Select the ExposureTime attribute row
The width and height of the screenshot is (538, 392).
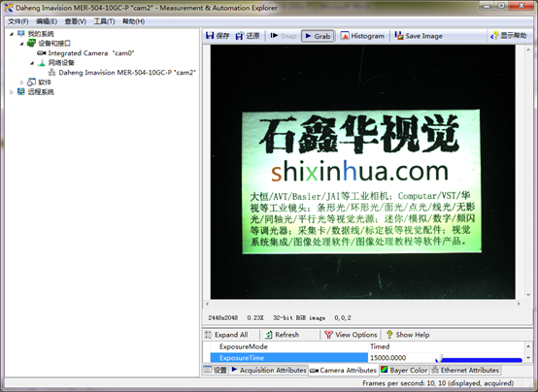click(366, 358)
